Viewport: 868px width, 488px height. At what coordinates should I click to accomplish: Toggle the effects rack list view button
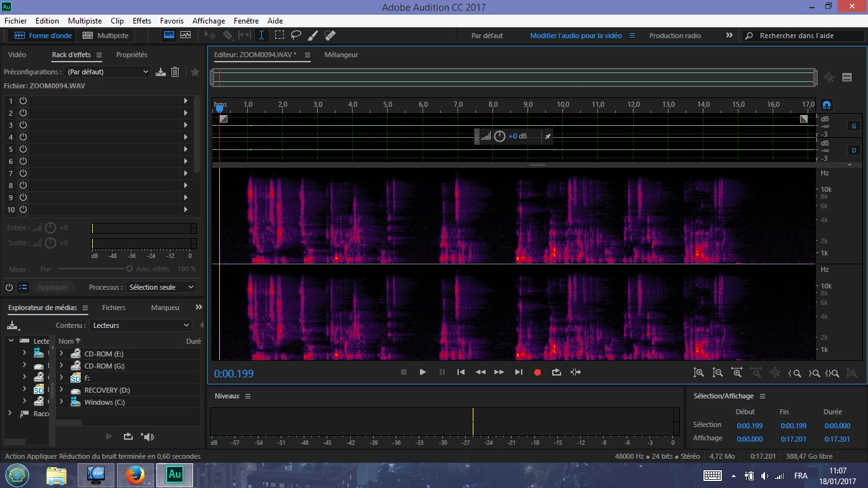pyautogui.click(x=23, y=287)
